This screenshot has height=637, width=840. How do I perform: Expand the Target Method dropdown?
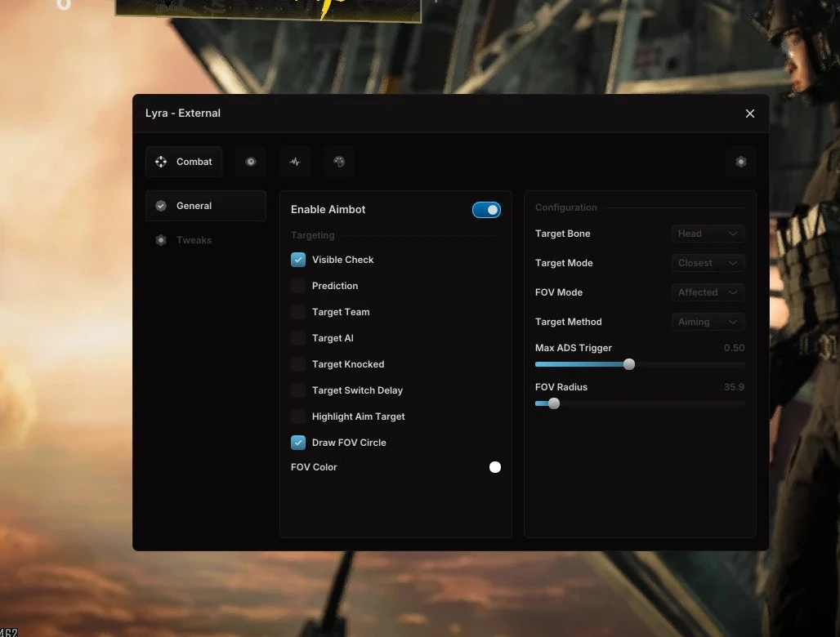click(708, 322)
